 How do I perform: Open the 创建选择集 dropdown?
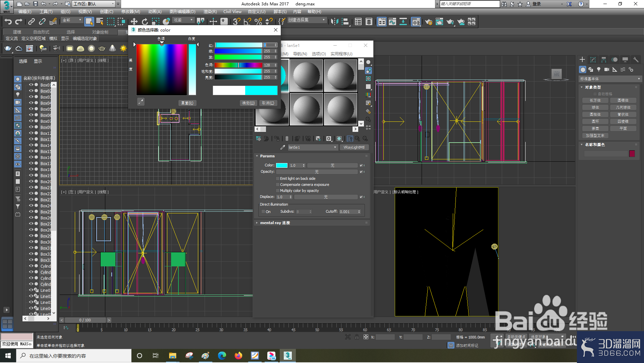(x=307, y=20)
